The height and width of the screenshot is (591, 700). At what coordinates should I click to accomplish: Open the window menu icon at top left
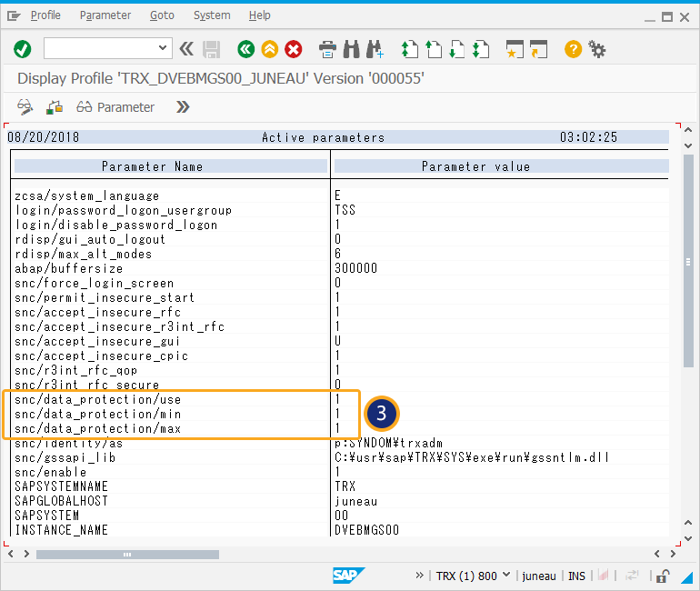click(14, 16)
